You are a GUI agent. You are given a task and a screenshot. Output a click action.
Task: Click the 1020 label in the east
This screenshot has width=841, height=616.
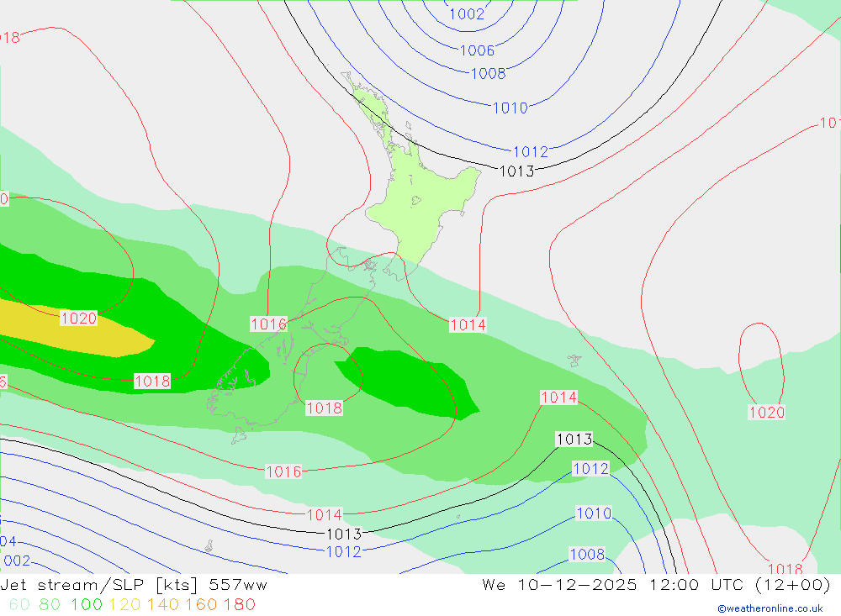pos(767,412)
